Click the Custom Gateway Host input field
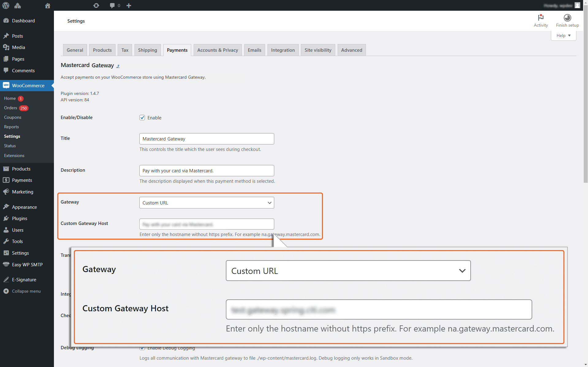The height and width of the screenshot is (367, 588). point(207,224)
